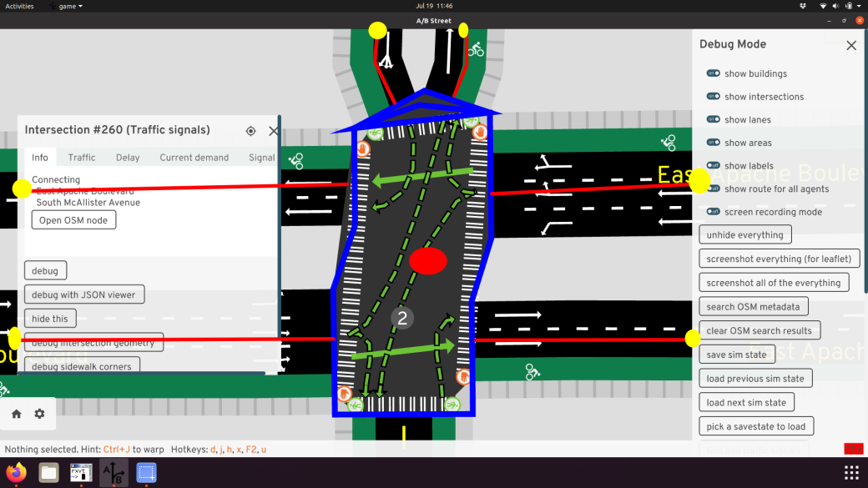
Task: Center map on Intersection #260 with locate icon
Action: pos(250,131)
